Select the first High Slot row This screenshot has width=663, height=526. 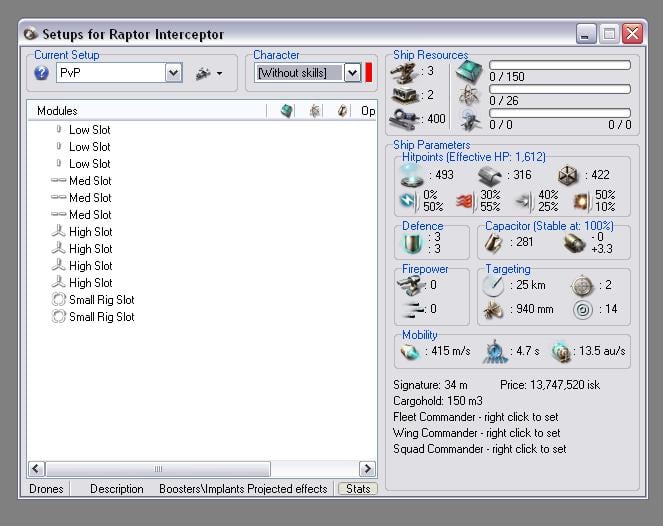(90, 232)
